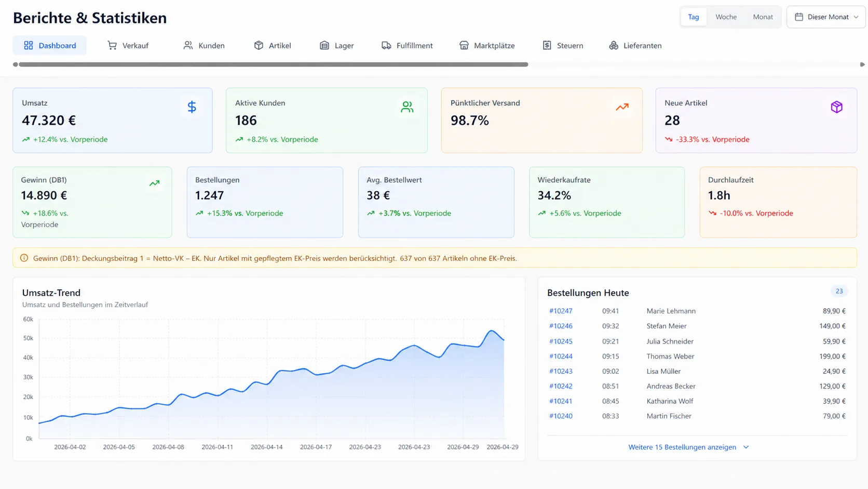868x489 pixels.
Task: Open order #10246
Action: click(x=561, y=326)
